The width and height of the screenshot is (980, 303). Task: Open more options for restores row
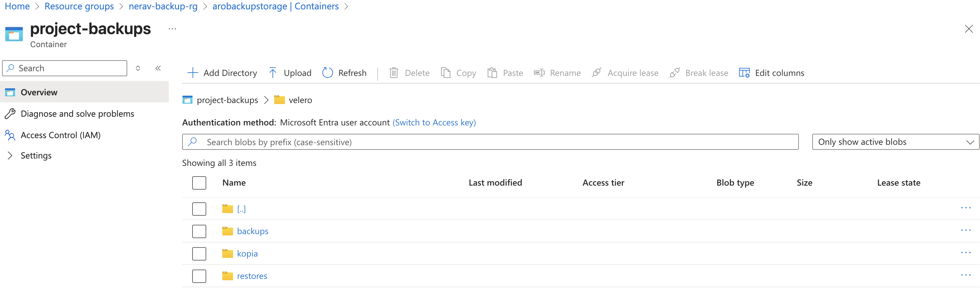coord(965,276)
